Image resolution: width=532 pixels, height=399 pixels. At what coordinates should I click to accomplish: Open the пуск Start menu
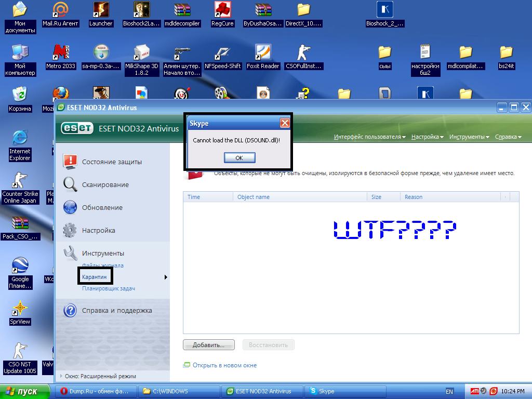pos(24,391)
